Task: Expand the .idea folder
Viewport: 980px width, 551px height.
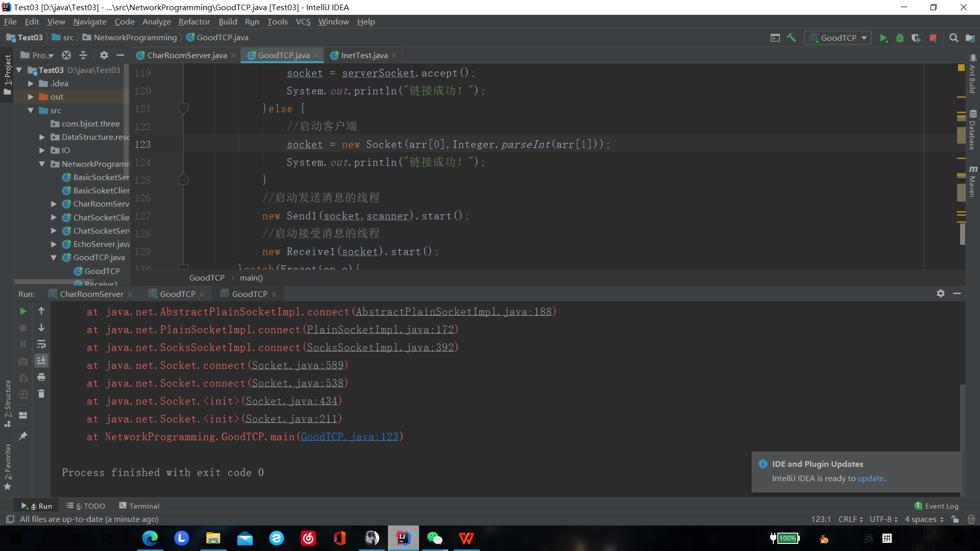Action: click(31, 83)
